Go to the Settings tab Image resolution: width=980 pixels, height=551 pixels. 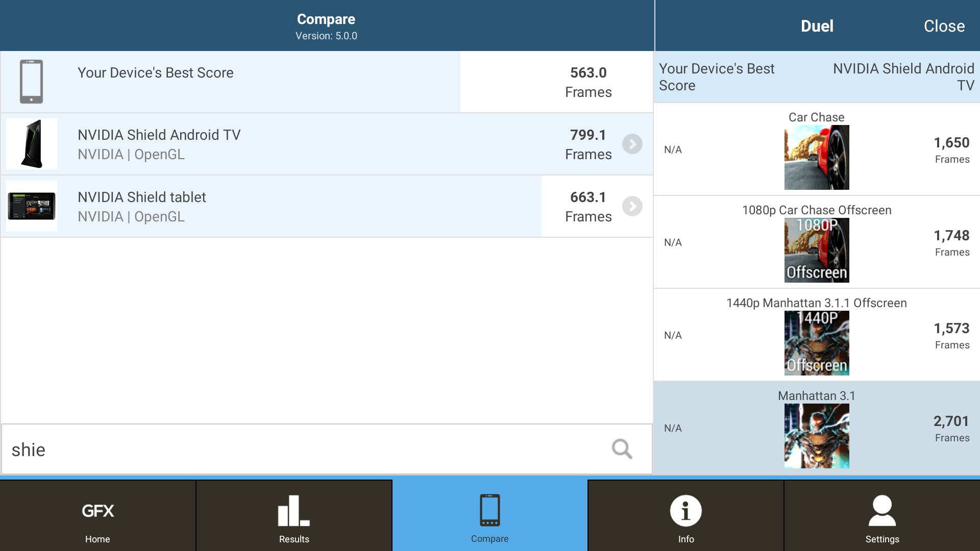[882, 515]
